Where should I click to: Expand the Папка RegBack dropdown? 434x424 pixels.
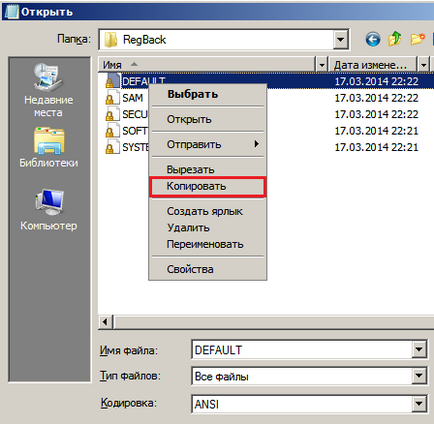[340, 40]
